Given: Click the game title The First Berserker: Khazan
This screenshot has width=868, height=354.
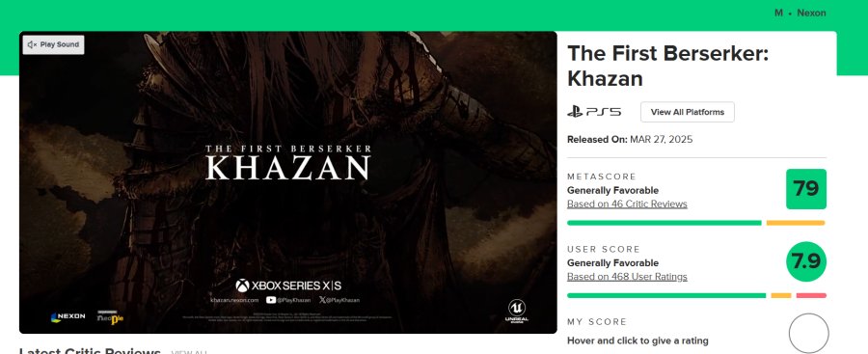Looking at the screenshot, I should (667, 66).
